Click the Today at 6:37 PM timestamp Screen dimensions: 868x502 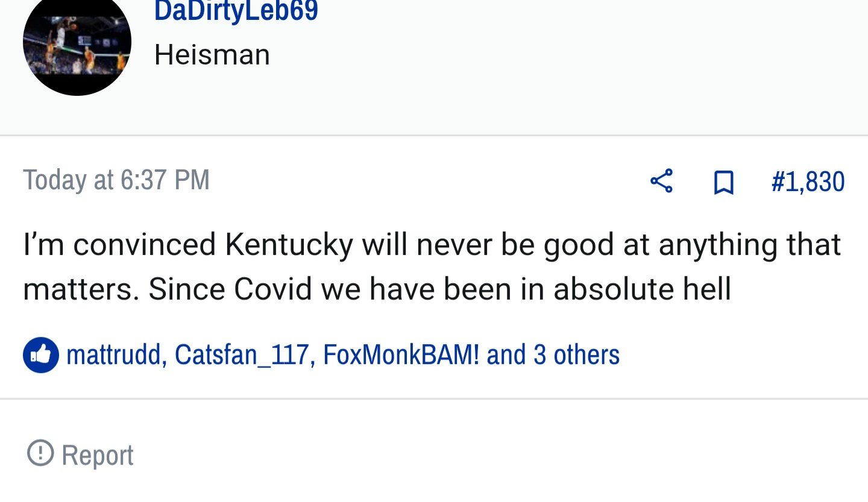[116, 180]
